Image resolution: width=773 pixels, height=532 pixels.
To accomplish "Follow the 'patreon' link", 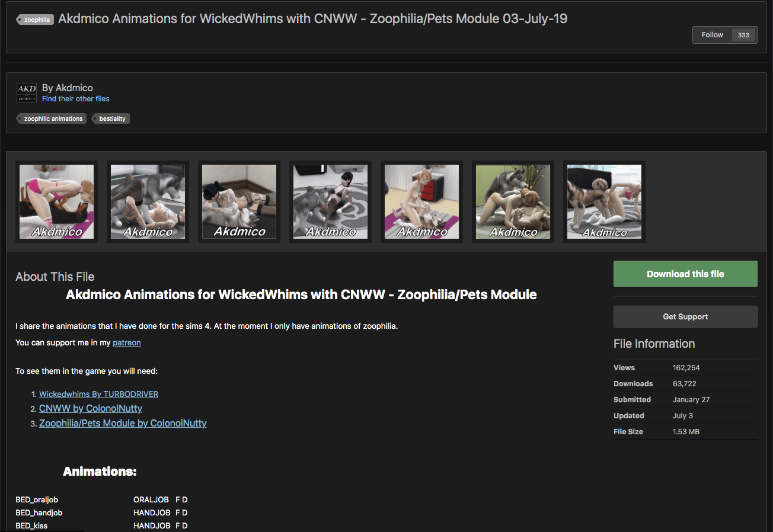I will tap(127, 342).
